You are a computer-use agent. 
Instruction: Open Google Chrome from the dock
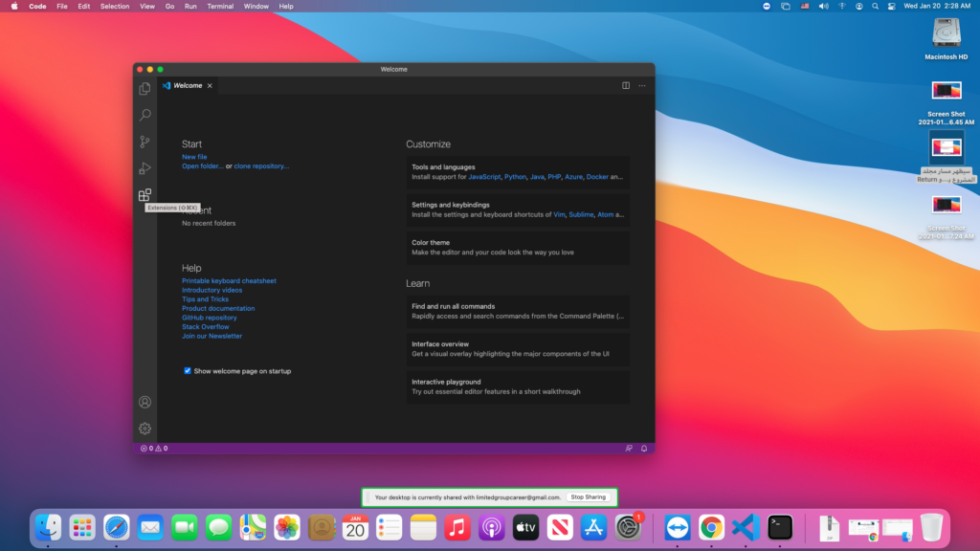click(711, 528)
